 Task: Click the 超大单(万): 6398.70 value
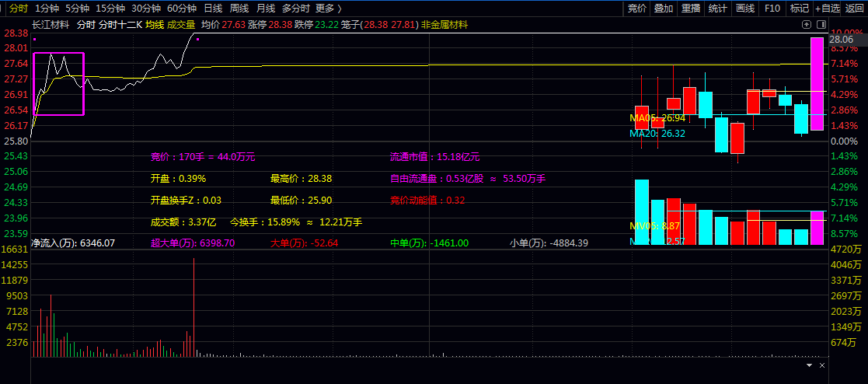193,243
